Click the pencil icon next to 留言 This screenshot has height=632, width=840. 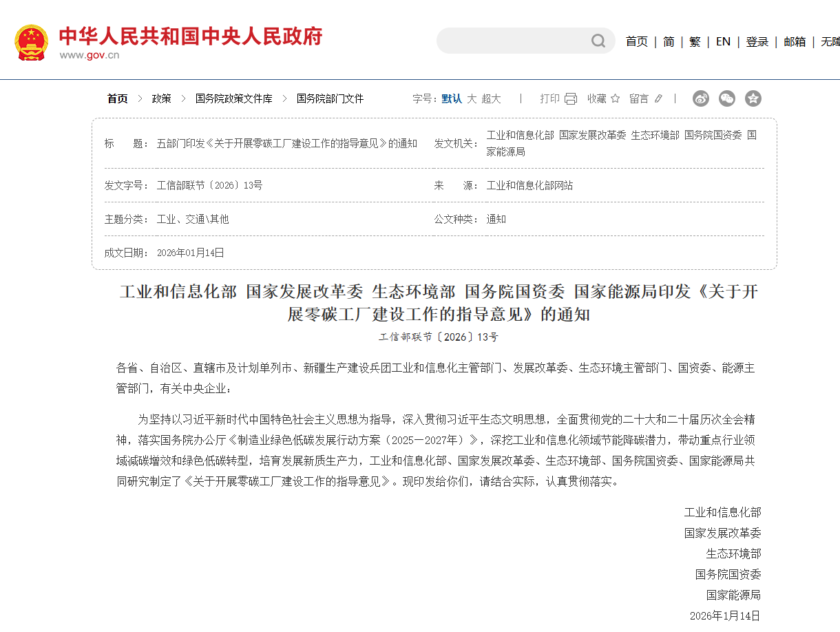(x=658, y=98)
